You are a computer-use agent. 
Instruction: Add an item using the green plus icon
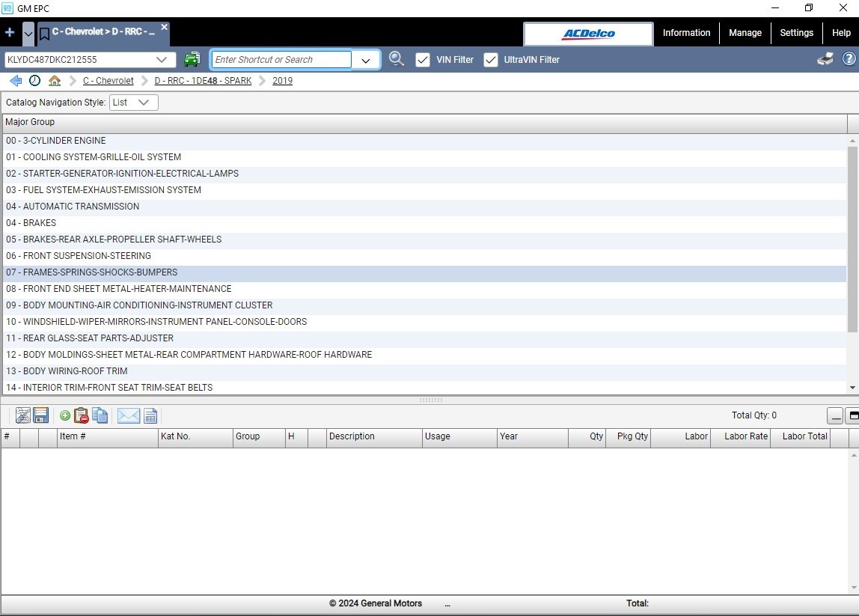tap(64, 415)
